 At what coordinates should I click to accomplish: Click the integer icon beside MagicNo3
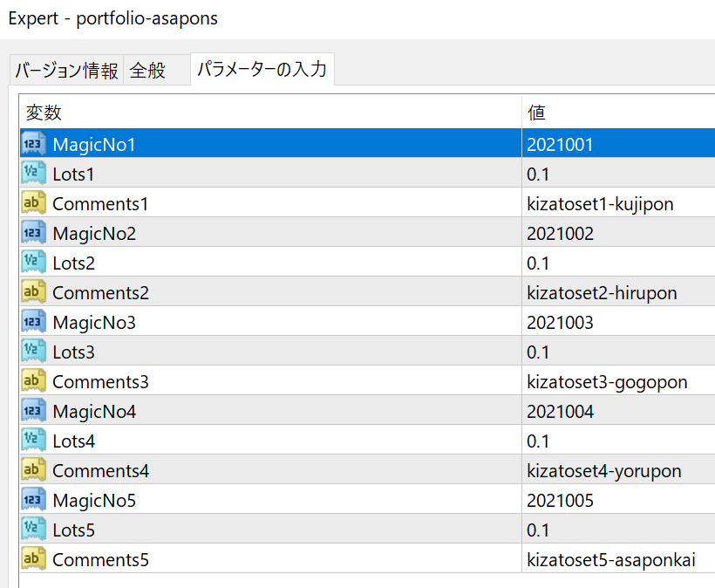[x=33, y=322]
